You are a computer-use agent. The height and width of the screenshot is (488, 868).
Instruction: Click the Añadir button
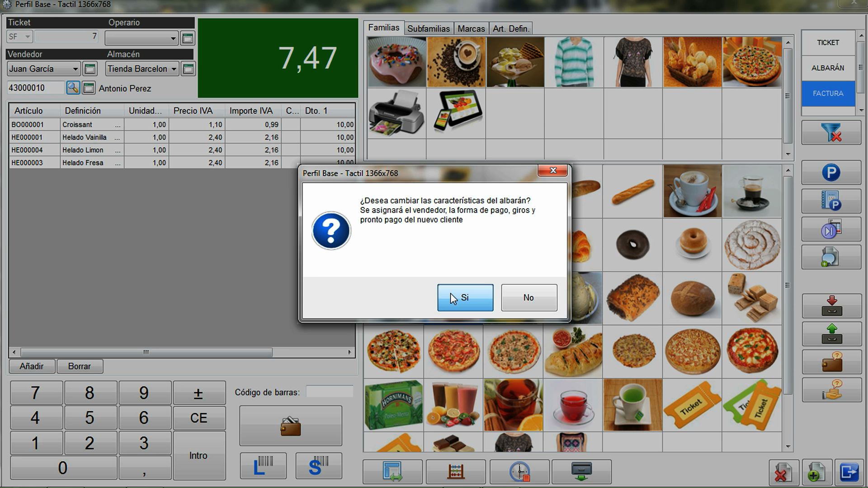pos(32,366)
